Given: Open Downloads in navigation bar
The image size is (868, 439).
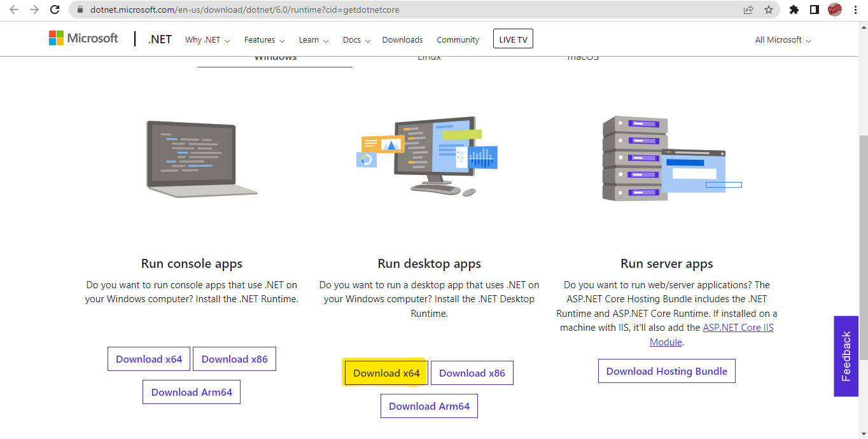Looking at the screenshot, I should [402, 40].
